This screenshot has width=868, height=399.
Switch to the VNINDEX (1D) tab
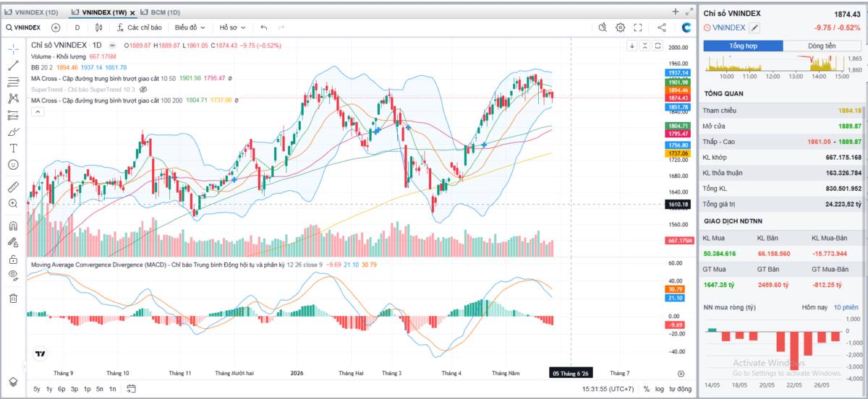coord(31,12)
